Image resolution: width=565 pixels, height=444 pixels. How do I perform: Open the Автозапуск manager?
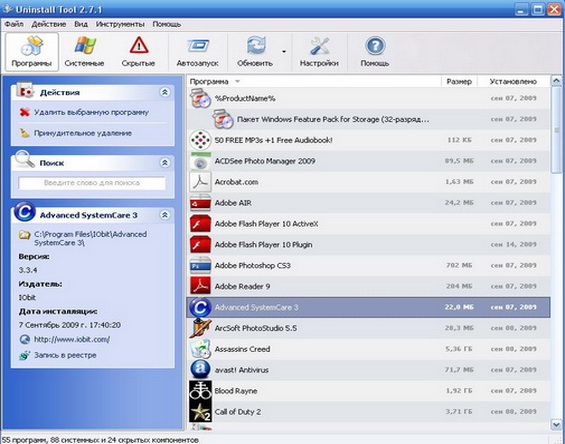[197, 52]
